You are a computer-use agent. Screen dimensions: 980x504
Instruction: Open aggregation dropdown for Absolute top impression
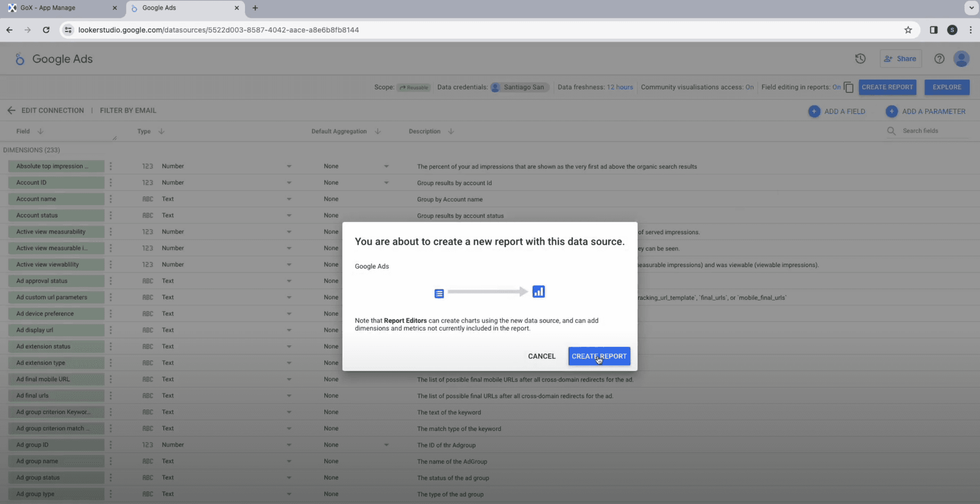click(386, 166)
